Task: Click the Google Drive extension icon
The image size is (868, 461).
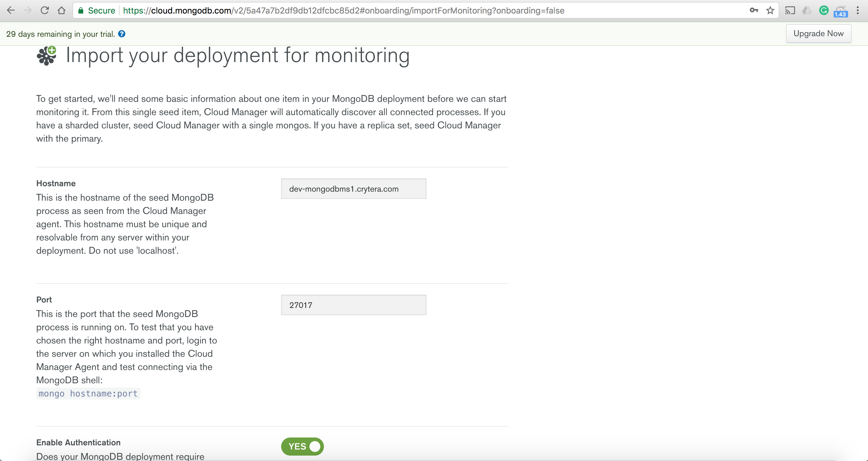Action: coord(807,11)
